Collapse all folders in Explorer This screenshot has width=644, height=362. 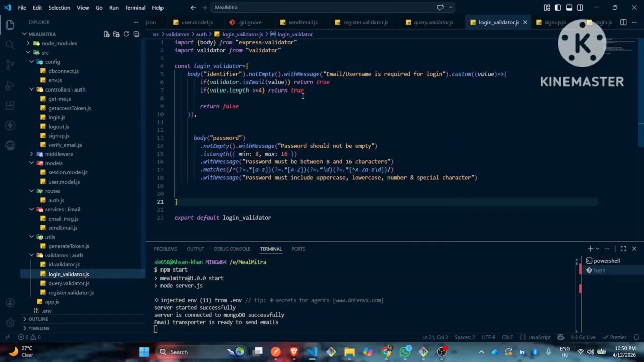pos(136,34)
